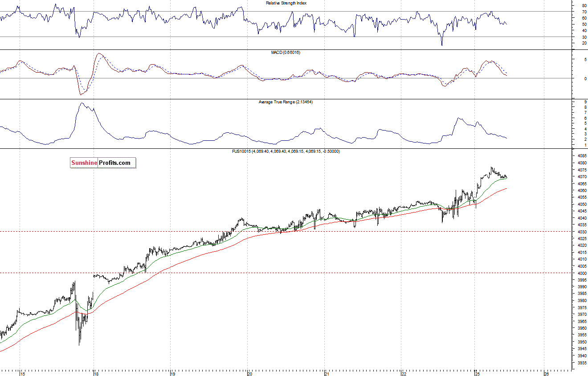Viewport: 588px width, 376px height.
Task: Click price axis value 4000
Action: coord(582,273)
